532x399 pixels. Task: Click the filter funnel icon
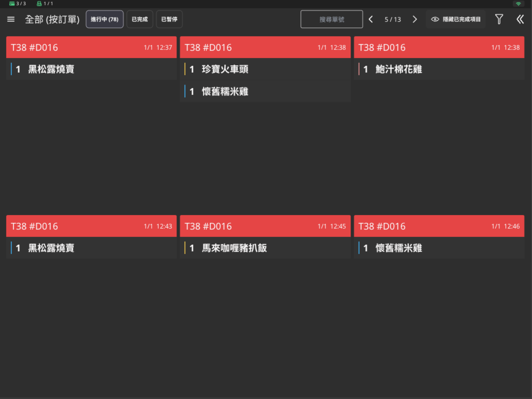point(499,19)
